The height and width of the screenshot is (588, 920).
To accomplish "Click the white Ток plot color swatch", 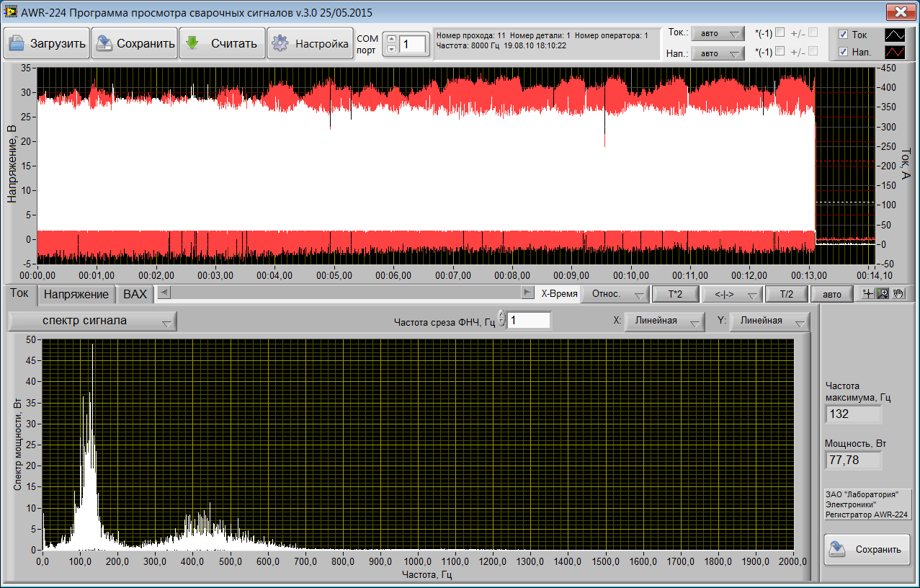I will pos(896,34).
